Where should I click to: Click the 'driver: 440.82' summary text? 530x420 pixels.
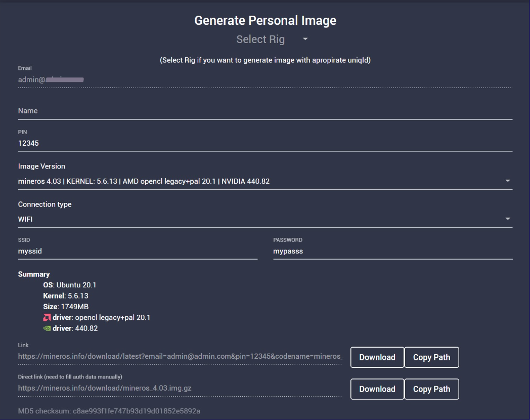pos(75,328)
